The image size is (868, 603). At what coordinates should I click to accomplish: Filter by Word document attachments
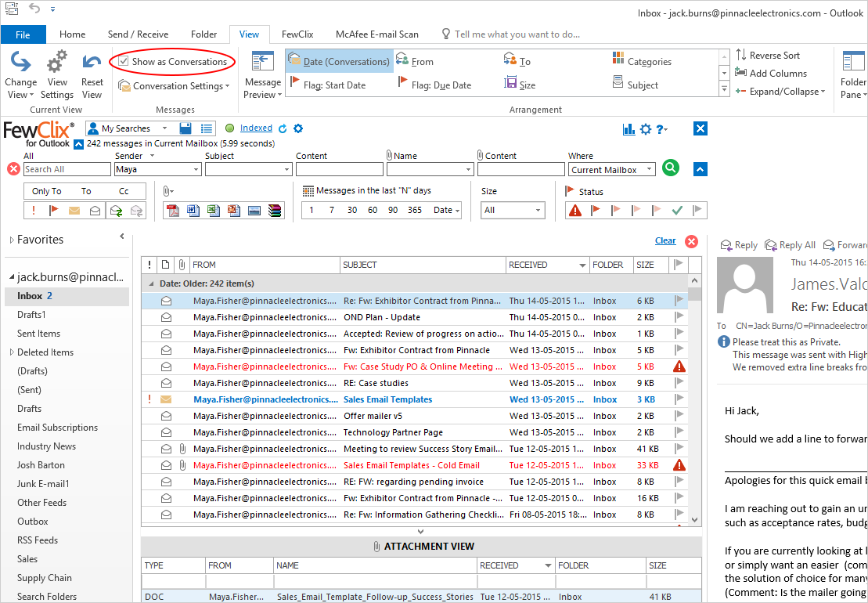[x=193, y=211]
